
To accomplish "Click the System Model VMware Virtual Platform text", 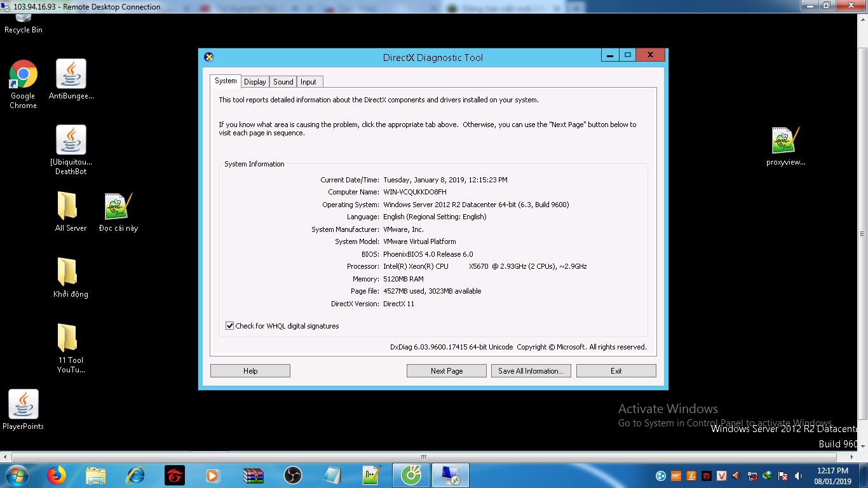I will [419, 241].
